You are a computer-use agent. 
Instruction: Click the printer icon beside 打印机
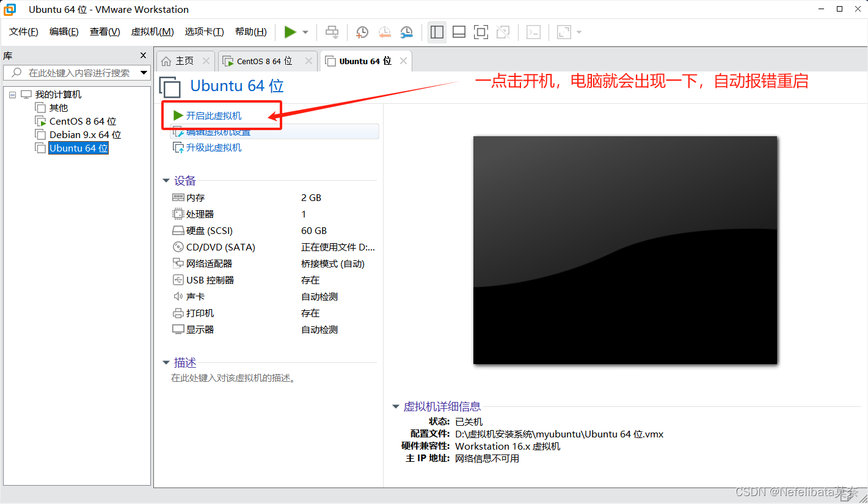click(x=178, y=313)
